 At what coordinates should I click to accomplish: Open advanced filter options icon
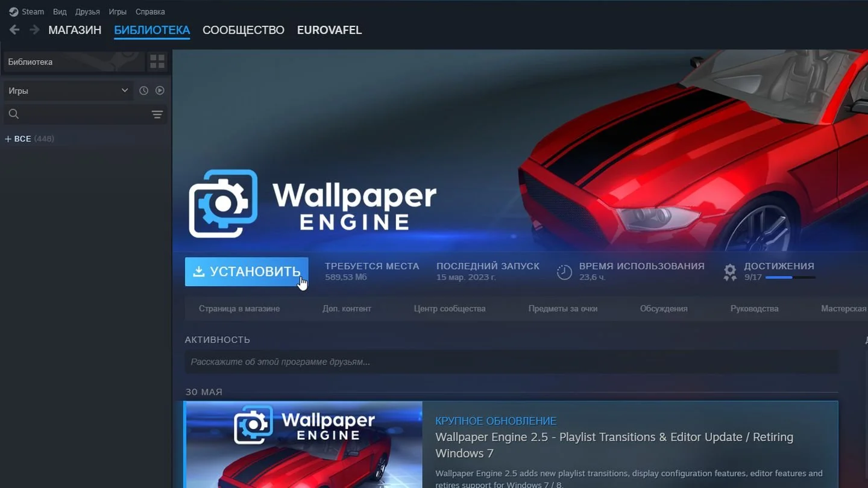[157, 114]
